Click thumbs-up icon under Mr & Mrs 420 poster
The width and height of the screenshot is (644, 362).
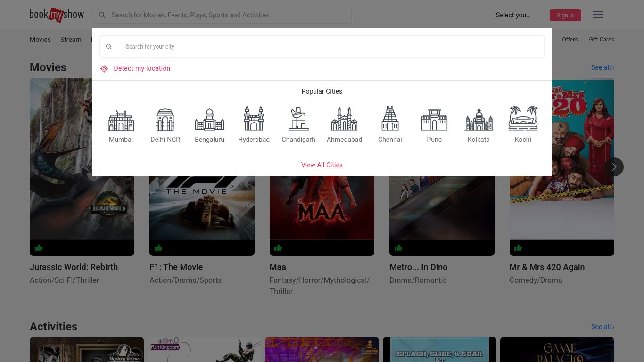click(x=518, y=248)
